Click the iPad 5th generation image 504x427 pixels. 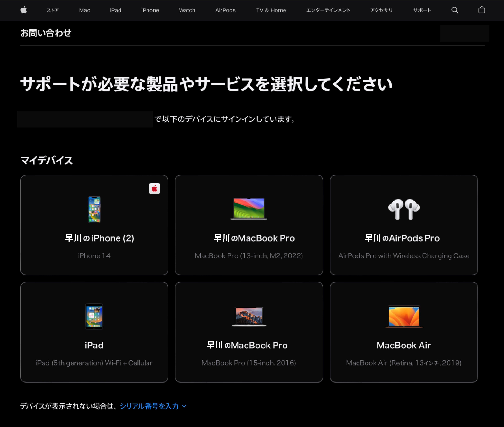click(94, 317)
